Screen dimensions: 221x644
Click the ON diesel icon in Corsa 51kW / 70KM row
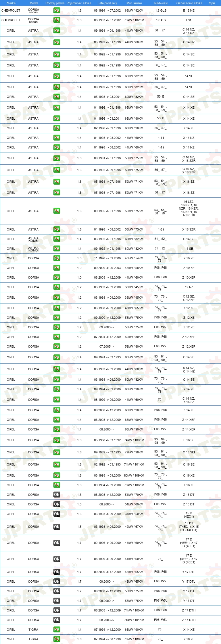[57, 495]
